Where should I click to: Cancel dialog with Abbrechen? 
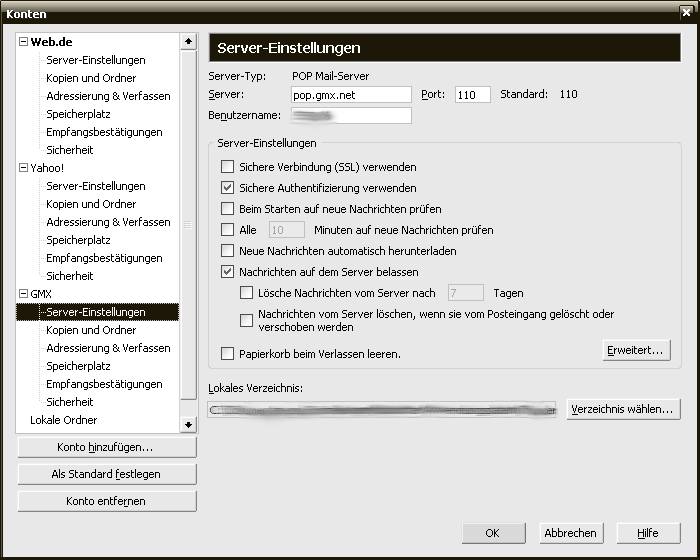[571, 533]
